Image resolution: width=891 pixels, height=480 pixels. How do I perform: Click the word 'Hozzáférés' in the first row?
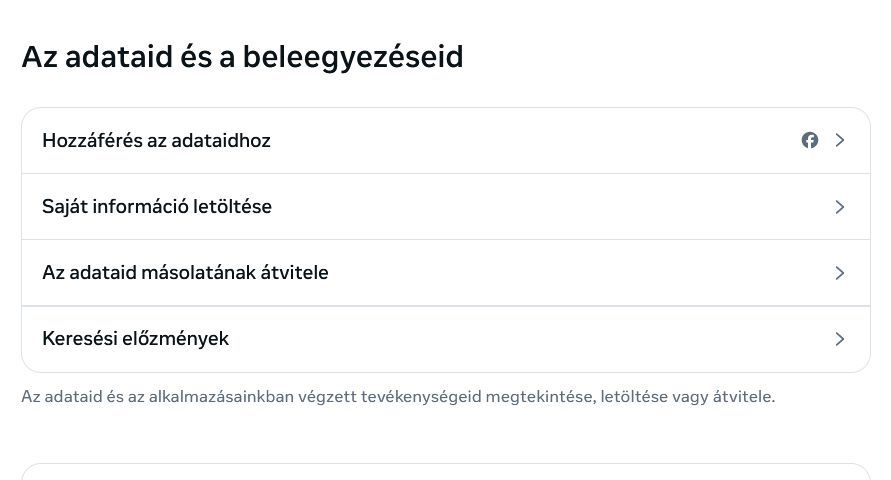[x=93, y=140]
